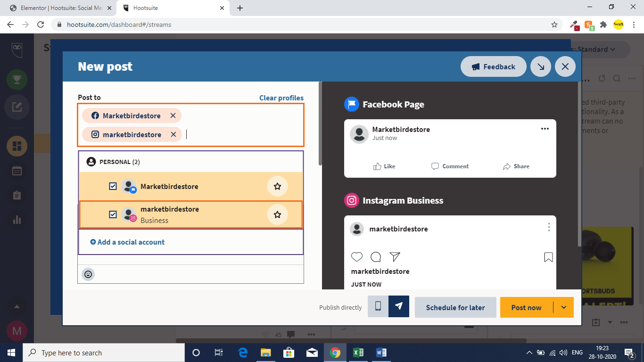Click the Instagram paper plane share icon
Screen dimensions: 644x362
395,257
